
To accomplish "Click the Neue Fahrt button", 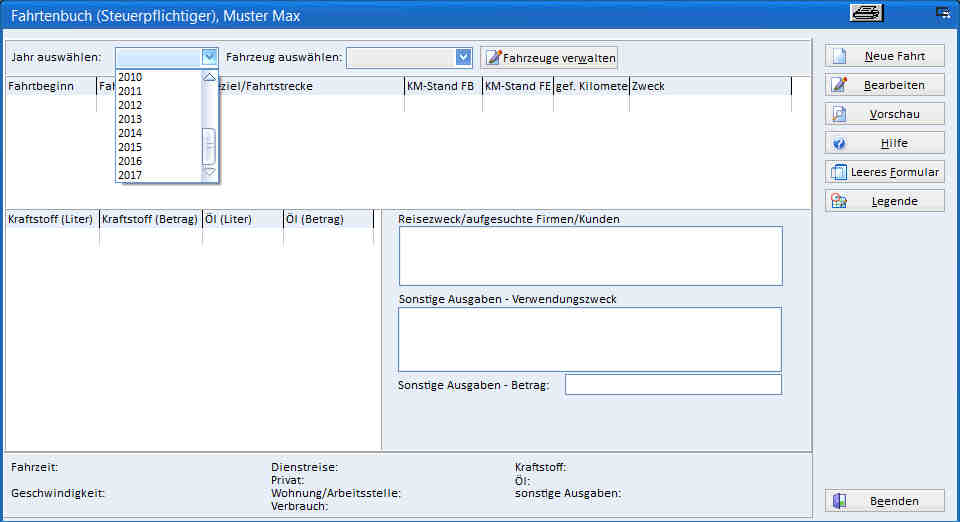I will pos(884,56).
